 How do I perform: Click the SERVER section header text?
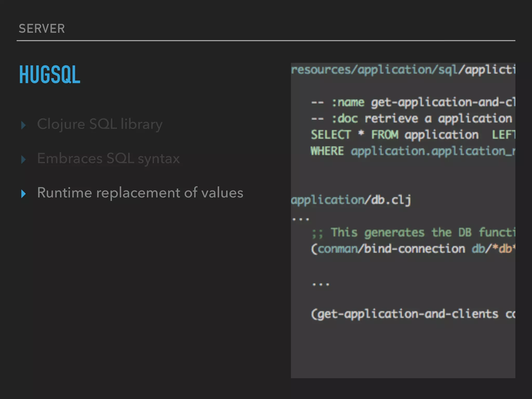tap(42, 29)
